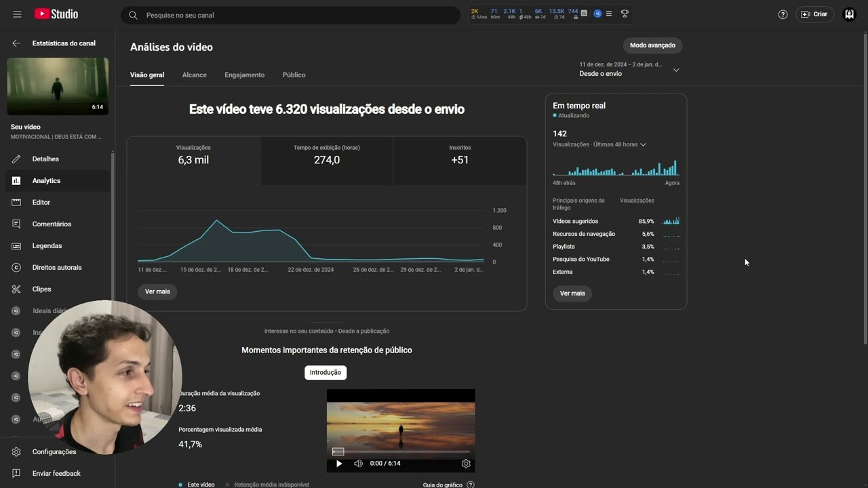Click the Criar button
This screenshot has width=868, height=488.
(x=814, y=14)
